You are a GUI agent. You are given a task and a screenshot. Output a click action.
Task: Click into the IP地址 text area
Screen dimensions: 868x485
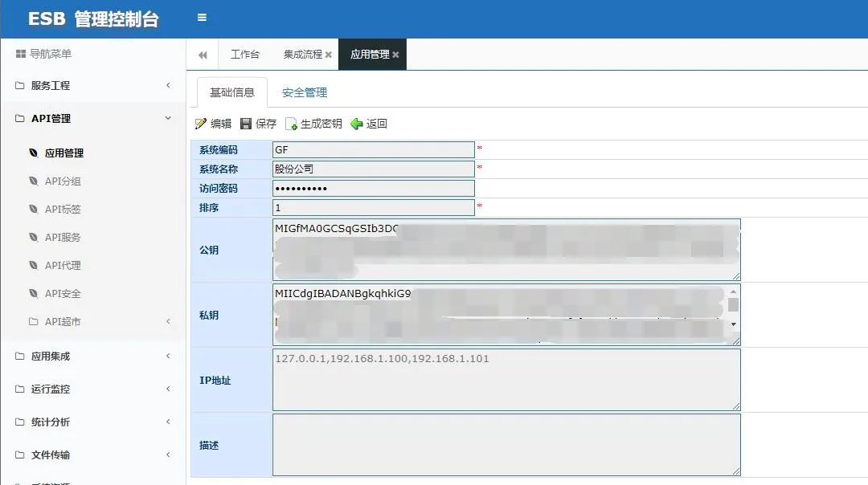pos(506,380)
